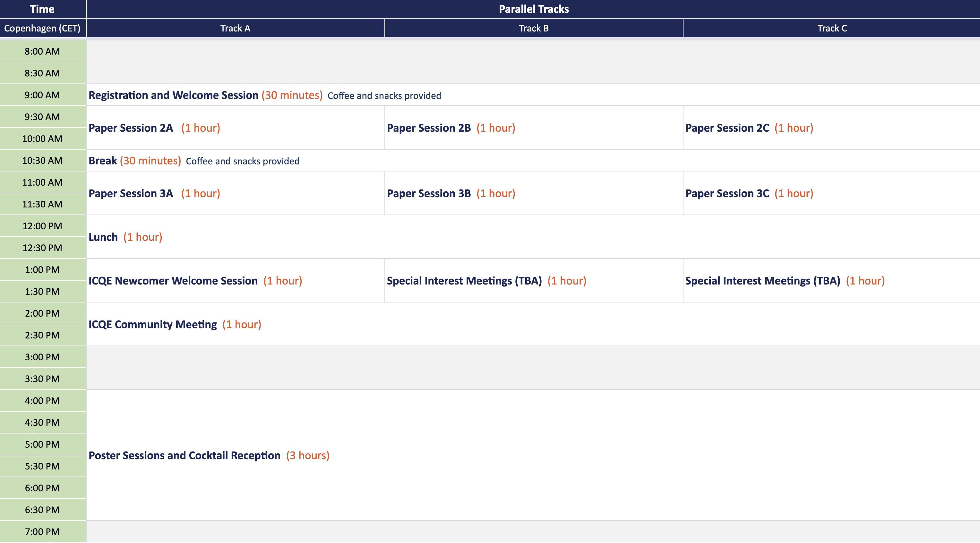
Task: Click the 1:00 PM time cell
Action: click(x=43, y=270)
